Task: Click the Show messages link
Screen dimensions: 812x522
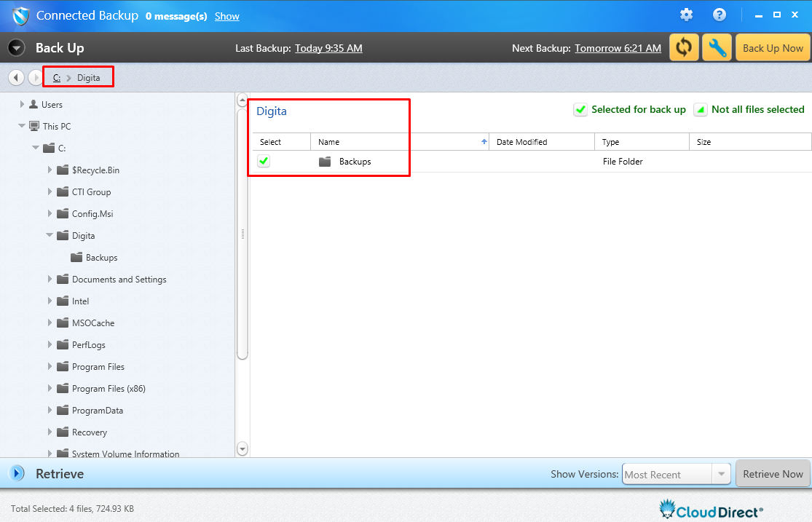Action: pos(226,16)
